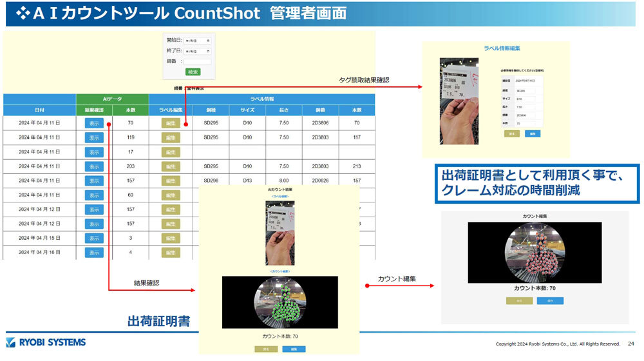Click 編集 in the 04月15日 row
The image size is (644, 361).
171,238
